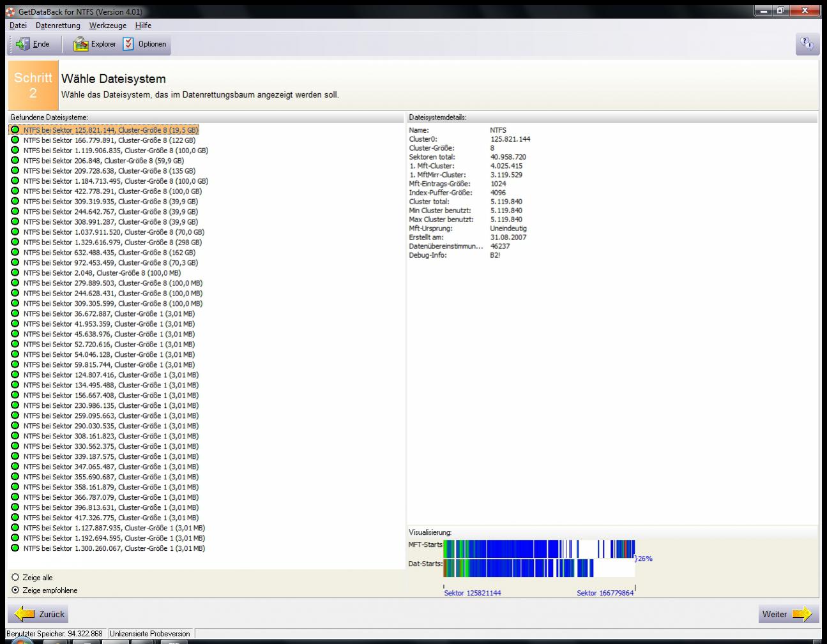Select NTFS bei Sektor 347.065.487 entry
The image size is (827, 644).
point(105,467)
